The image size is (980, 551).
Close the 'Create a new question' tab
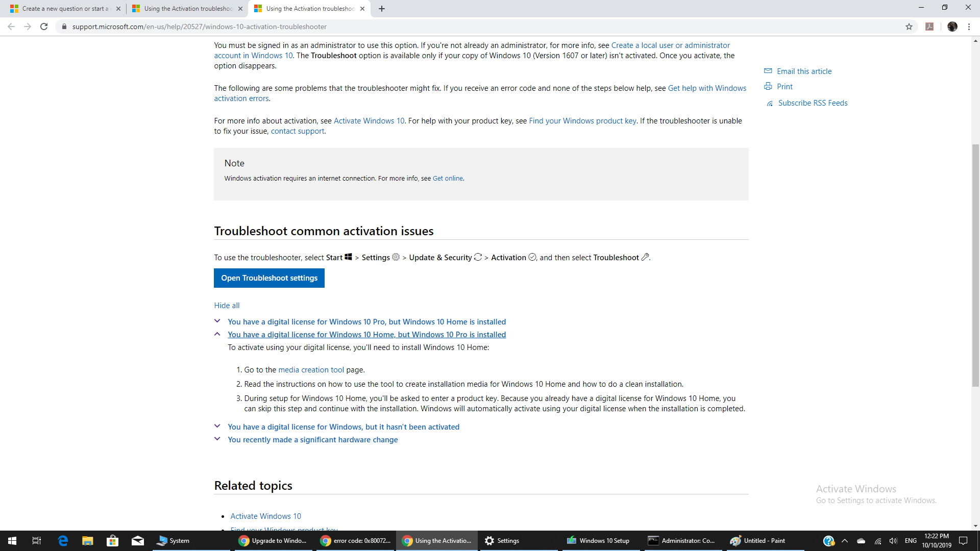point(118,9)
